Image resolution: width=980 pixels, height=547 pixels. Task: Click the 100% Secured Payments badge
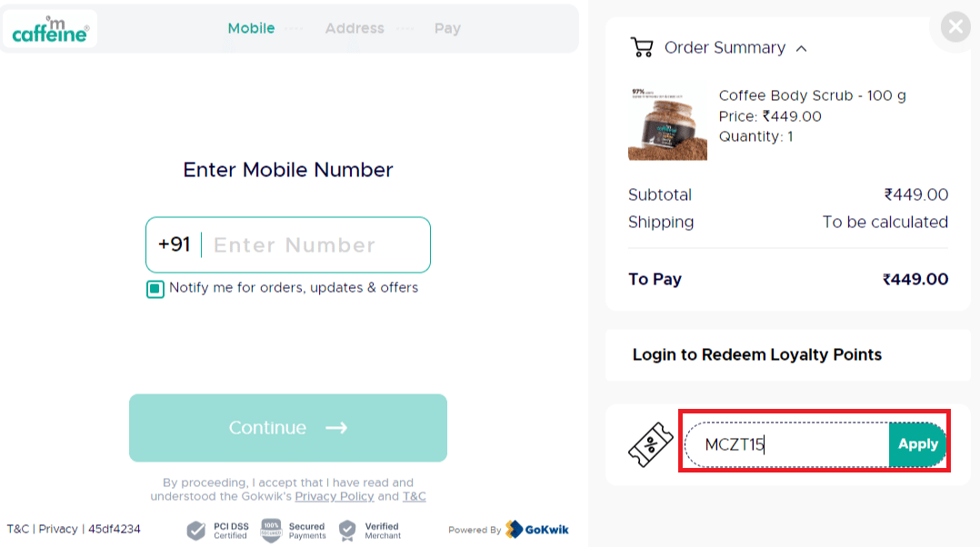point(271,530)
